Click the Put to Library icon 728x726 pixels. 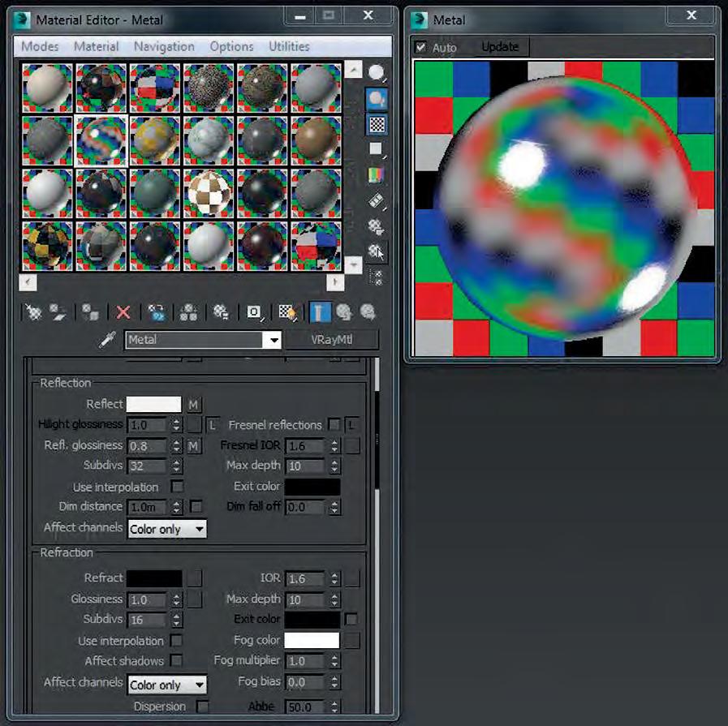click(x=221, y=312)
